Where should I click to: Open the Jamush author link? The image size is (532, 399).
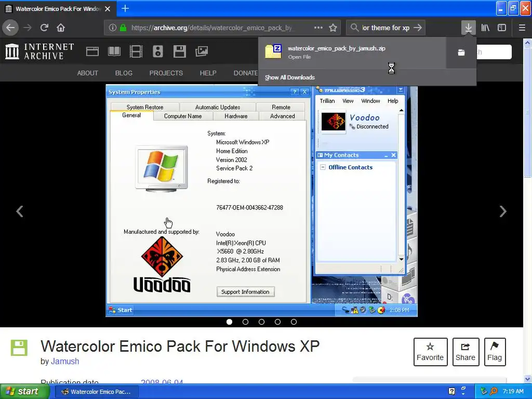[65, 362]
